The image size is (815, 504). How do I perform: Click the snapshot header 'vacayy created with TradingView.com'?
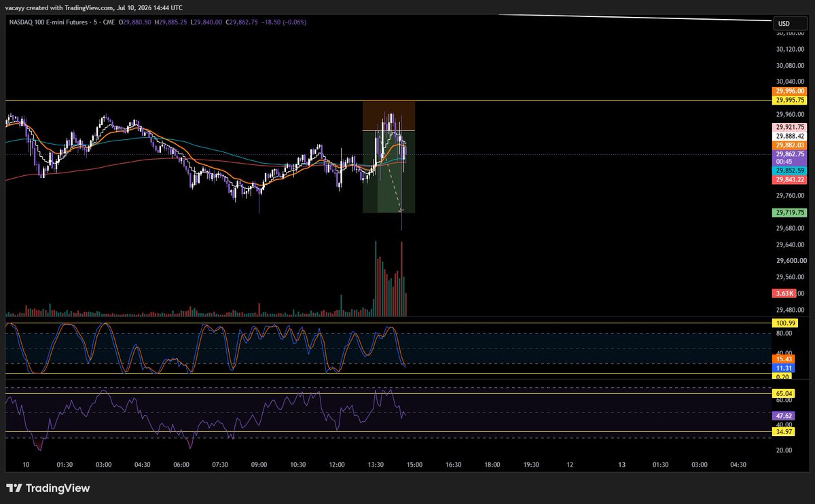pos(59,7)
